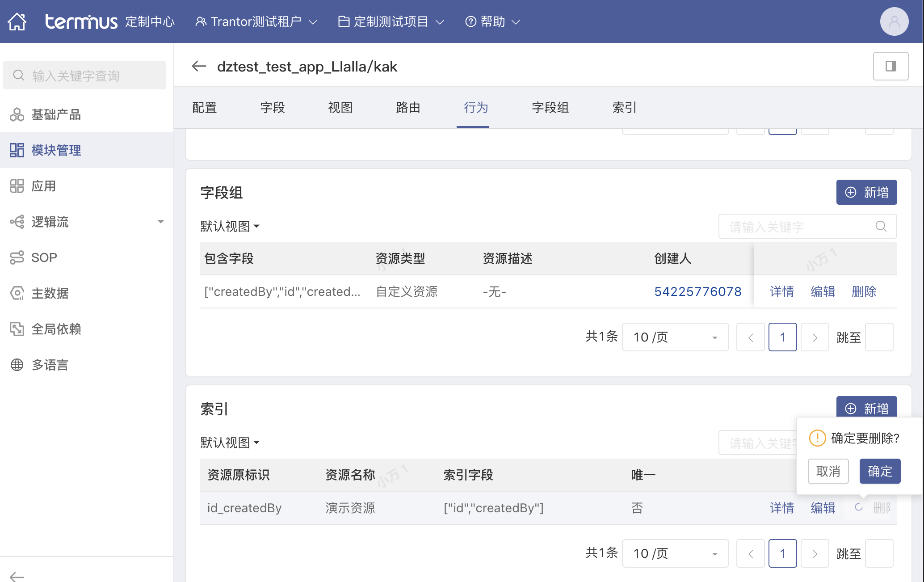Click the ["id","createdBy"] index field cell

(x=494, y=508)
